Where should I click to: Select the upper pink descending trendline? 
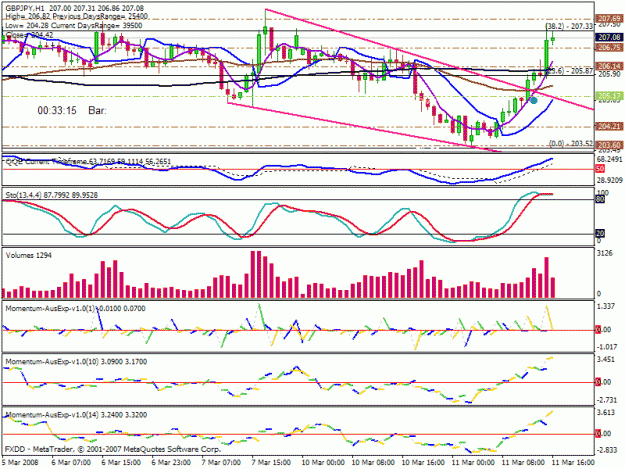[428, 59]
